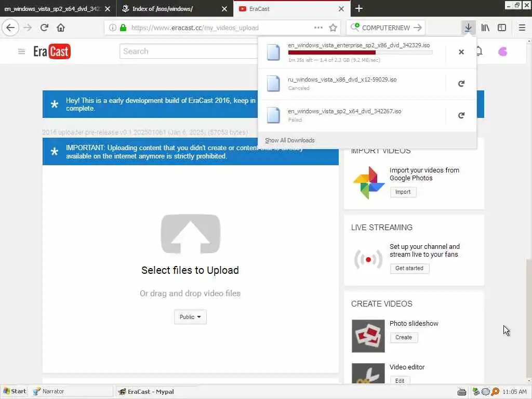Click the Video editor scissors thumbnail

[x=368, y=374]
